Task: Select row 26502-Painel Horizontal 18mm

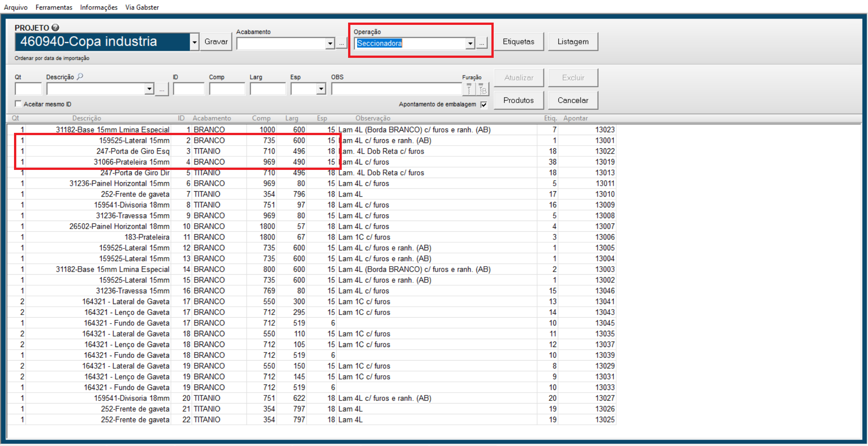Action: pos(311,227)
